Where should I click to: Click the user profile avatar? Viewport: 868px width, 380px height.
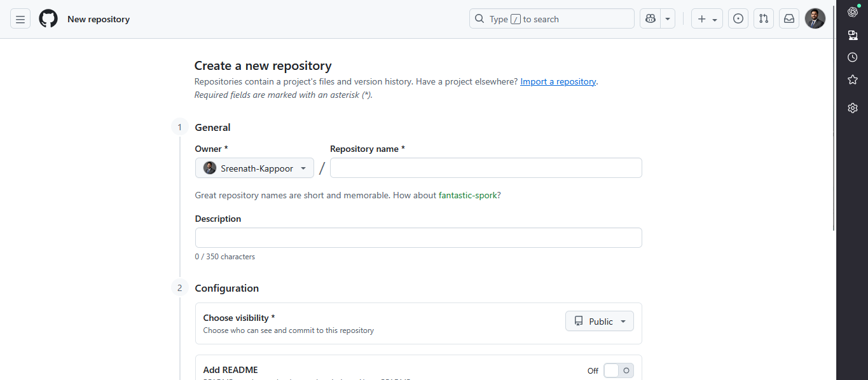point(815,19)
